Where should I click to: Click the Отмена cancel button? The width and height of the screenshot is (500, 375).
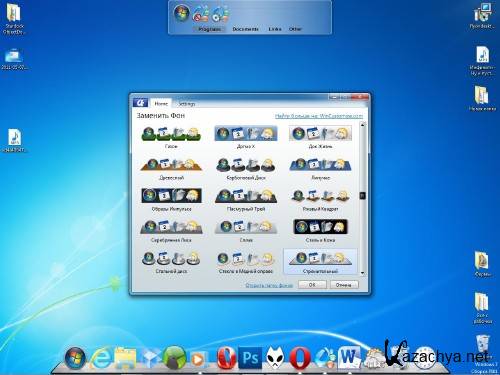tap(344, 285)
